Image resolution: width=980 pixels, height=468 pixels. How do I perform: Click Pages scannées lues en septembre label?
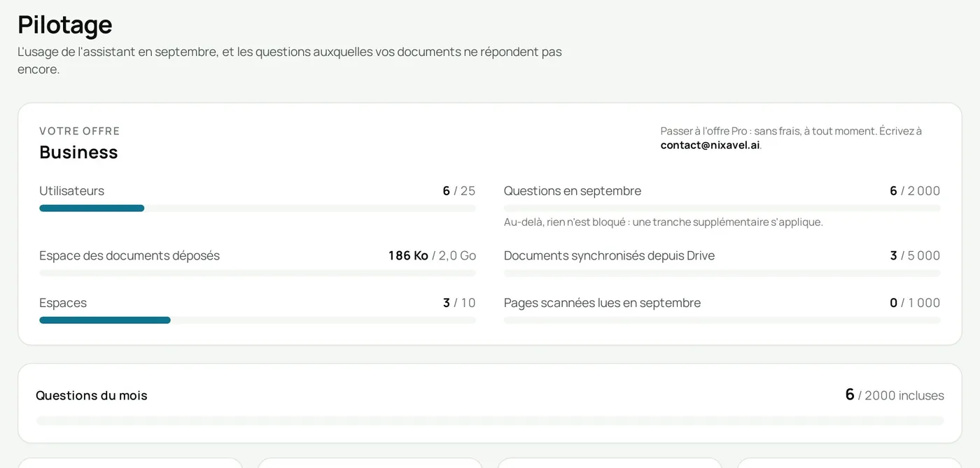pos(602,303)
